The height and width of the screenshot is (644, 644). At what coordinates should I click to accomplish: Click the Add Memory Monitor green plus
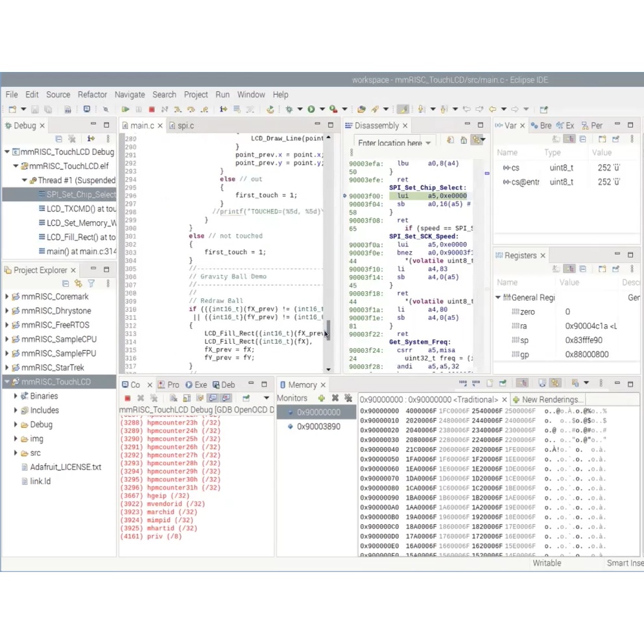click(322, 398)
